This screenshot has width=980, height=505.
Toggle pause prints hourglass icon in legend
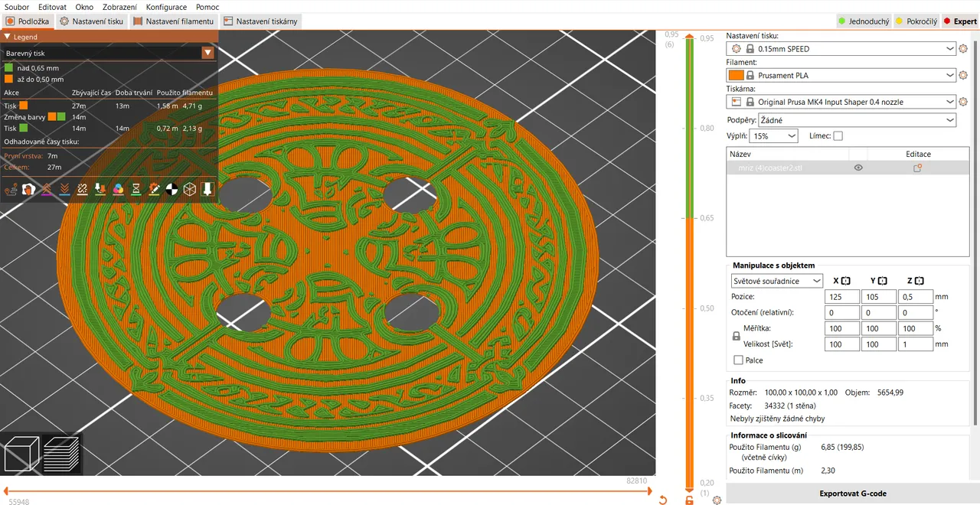(x=136, y=189)
